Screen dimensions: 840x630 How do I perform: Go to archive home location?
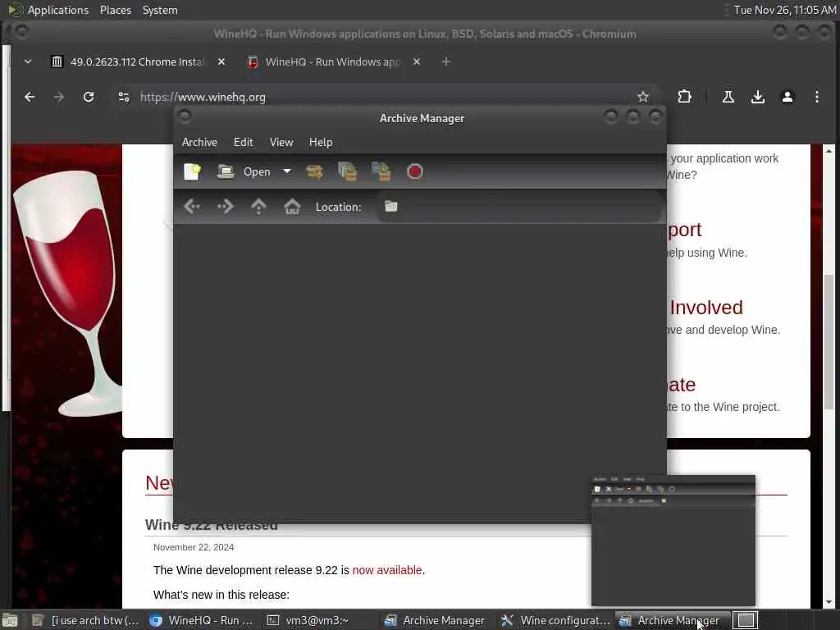coord(292,206)
